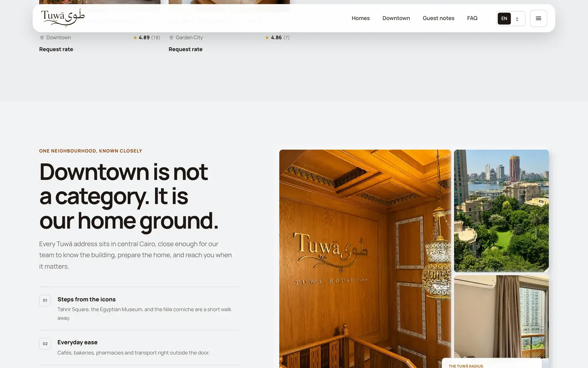Click the star icon beside 4.89
Viewport: 588px width, 368px height.
point(135,37)
